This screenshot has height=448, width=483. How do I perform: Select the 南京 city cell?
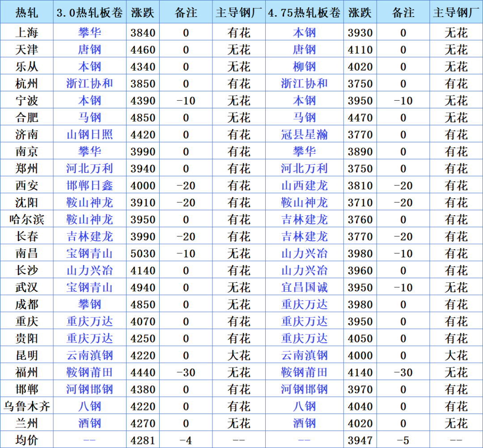click(27, 151)
